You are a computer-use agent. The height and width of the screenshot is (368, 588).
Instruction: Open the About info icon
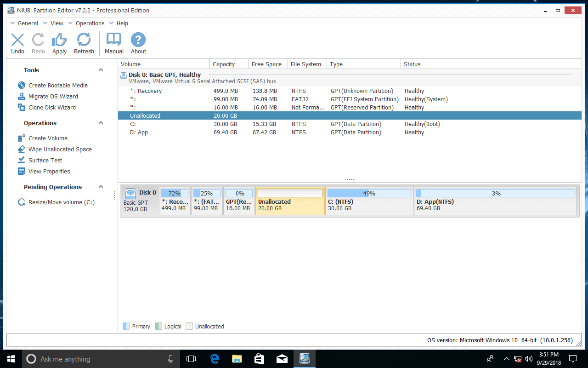pos(138,40)
